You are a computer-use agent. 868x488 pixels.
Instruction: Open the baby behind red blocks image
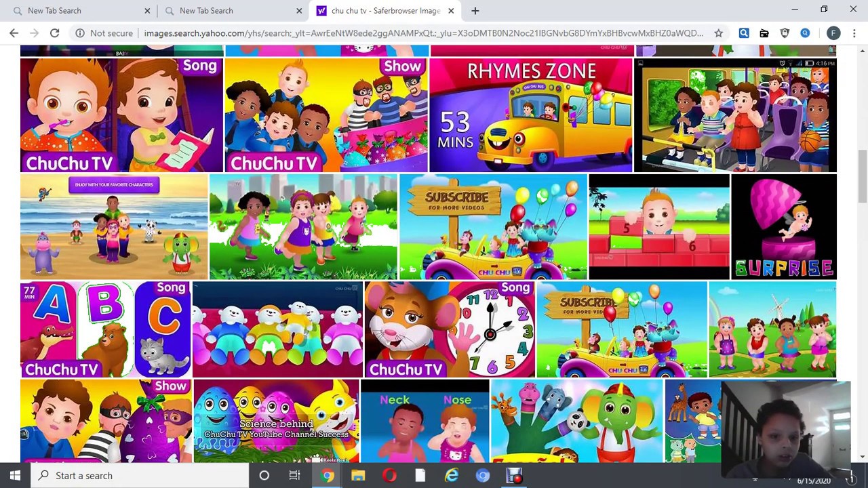coord(659,227)
